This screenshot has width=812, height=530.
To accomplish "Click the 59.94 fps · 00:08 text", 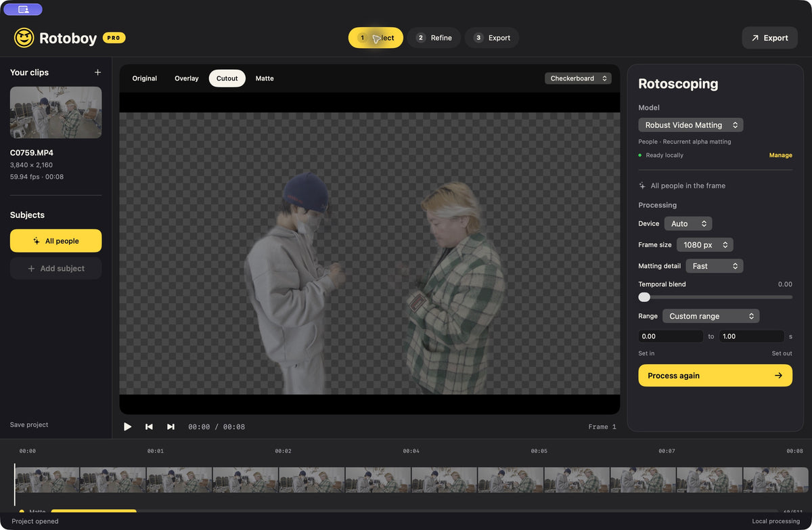I will coord(37,177).
